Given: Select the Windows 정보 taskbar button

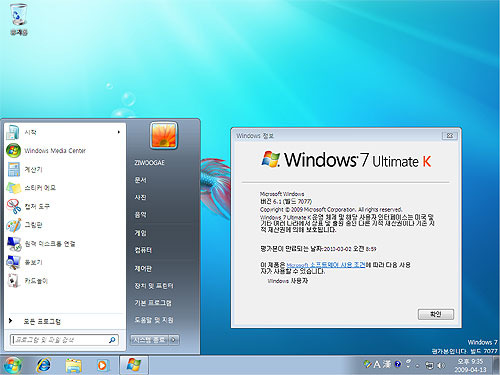Looking at the screenshot, I should click(134, 365).
